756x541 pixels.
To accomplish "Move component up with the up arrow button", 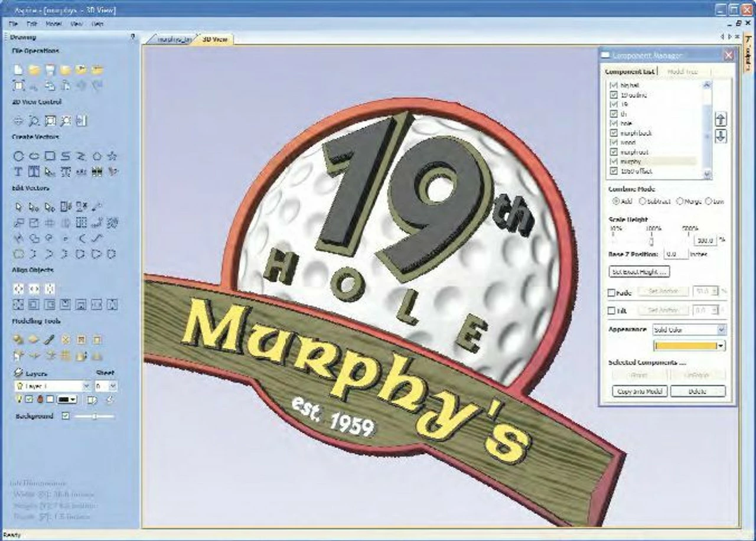I will coord(721,119).
